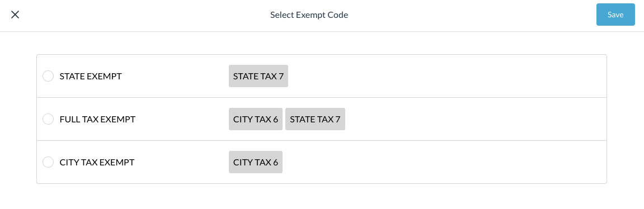Screen dimensions: 644x209
Task: Click the FULL TAX EXEMPT label text
Action: pyautogui.click(x=97, y=120)
